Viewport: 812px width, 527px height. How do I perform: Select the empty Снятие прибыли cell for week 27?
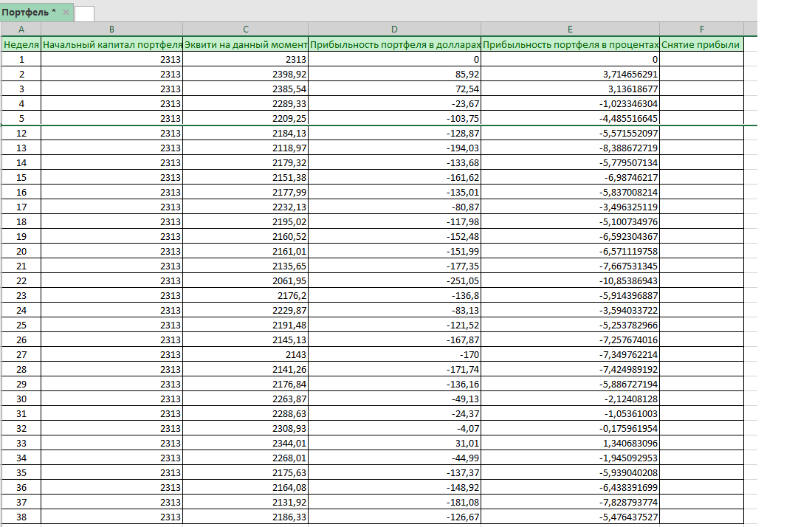click(x=701, y=355)
